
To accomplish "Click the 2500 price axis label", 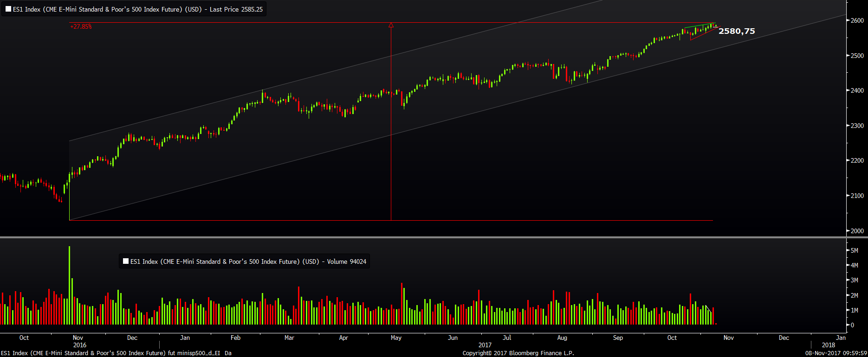I will click(857, 56).
